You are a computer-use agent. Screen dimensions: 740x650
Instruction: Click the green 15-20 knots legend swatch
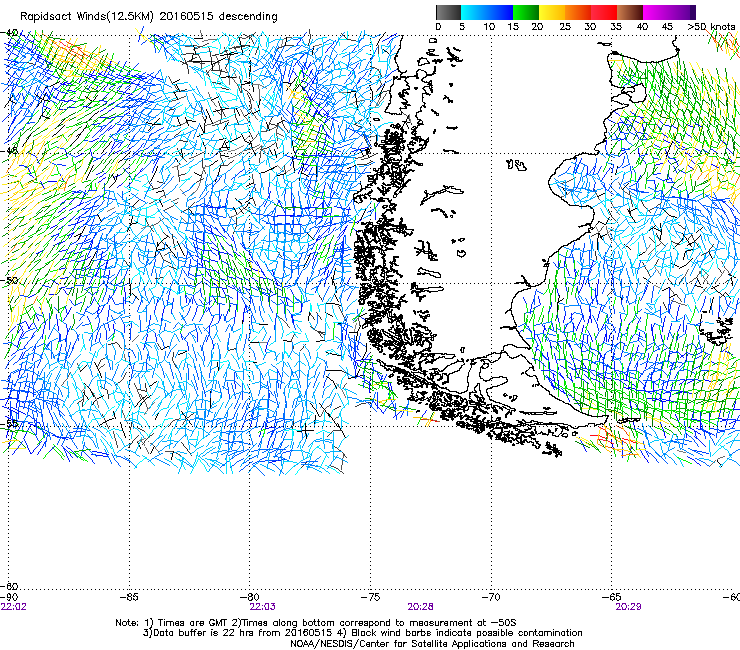pyautogui.click(x=526, y=12)
